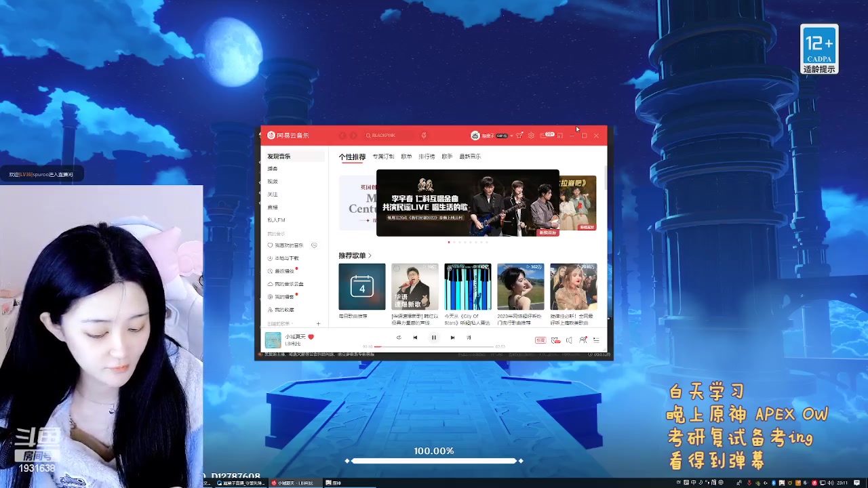Change the loop play mode icon
The width and height of the screenshot is (868, 488).
(x=399, y=338)
